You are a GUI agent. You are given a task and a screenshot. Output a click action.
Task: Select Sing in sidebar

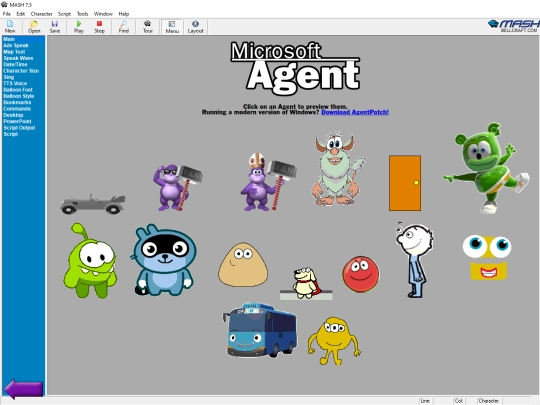tap(9, 77)
